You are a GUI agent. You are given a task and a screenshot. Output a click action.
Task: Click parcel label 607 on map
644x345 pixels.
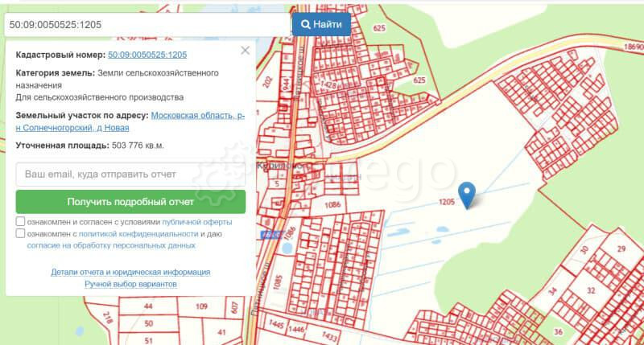click(x=234, y=307)
